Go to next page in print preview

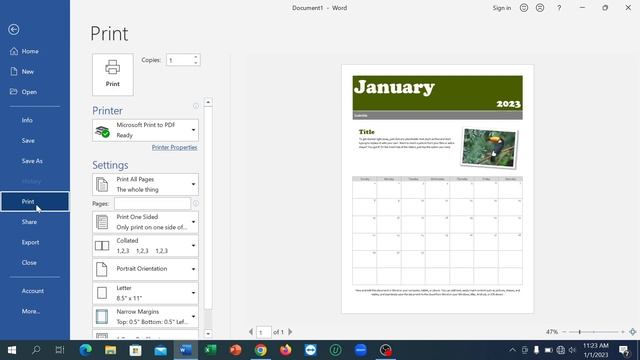click(x=290, y=332)
